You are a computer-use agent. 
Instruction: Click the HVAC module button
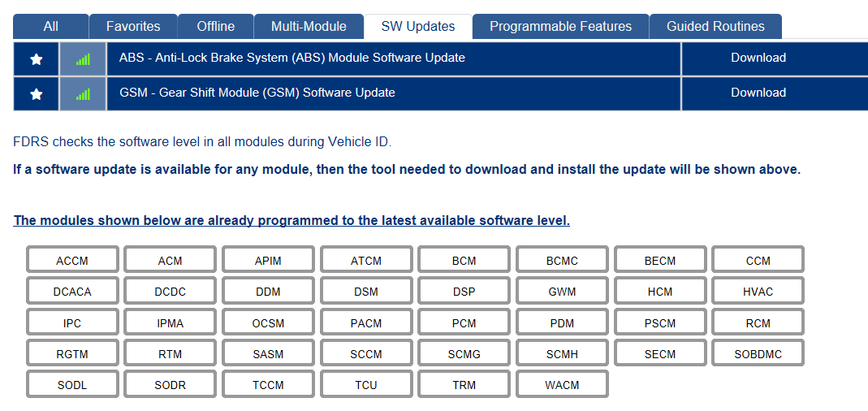pyautogui.click(x=758, y=292)
